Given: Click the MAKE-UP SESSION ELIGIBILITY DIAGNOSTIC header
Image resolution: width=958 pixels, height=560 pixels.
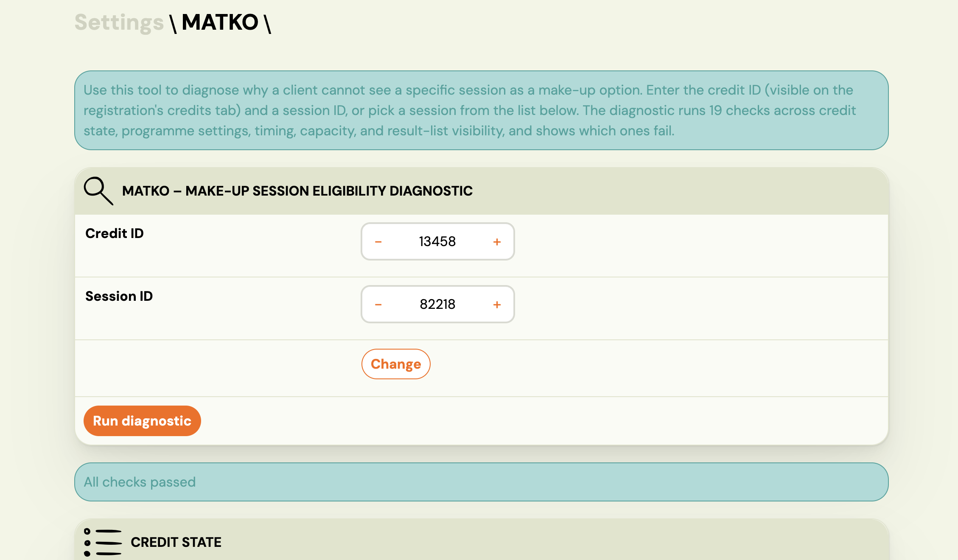Looking at the screenshot, I should click(x=297, y=191).
